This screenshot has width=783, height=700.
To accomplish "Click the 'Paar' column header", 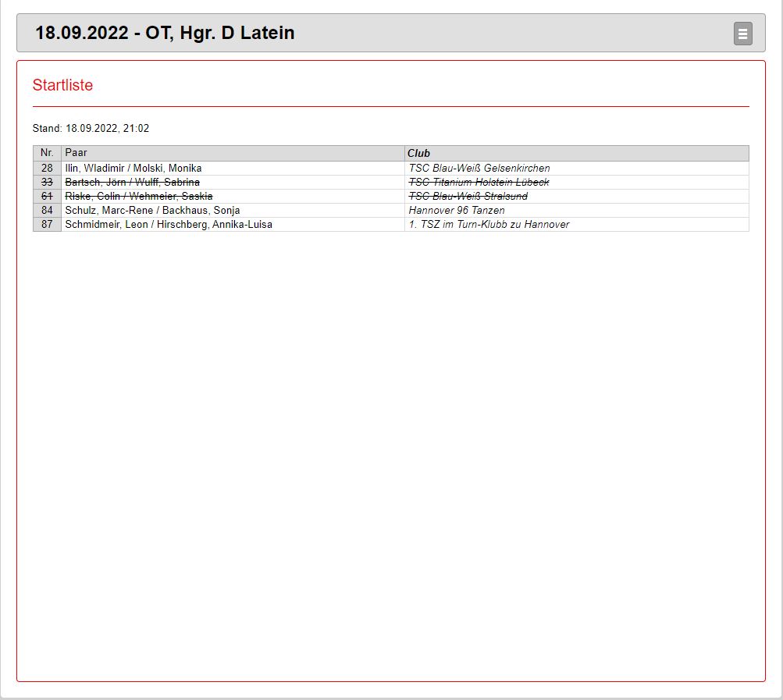I will 77,153.
